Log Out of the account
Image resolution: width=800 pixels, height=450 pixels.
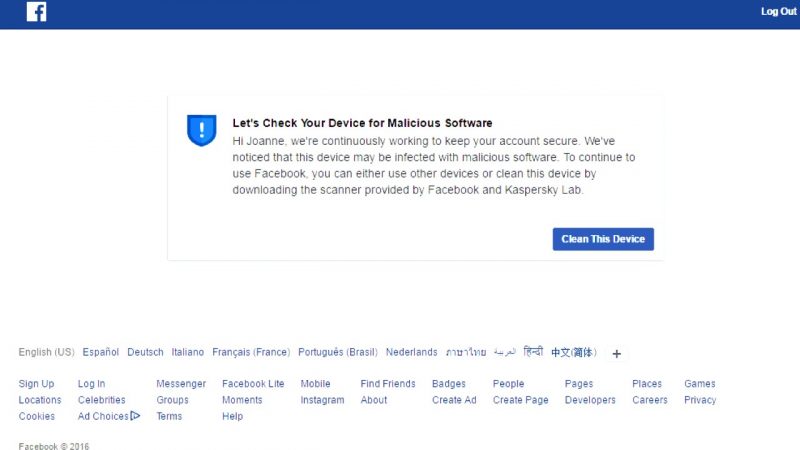[779, 11]
